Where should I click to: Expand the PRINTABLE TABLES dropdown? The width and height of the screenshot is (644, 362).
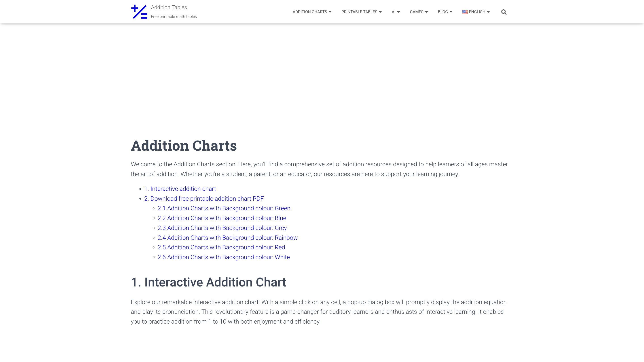[x=359, y=12]
